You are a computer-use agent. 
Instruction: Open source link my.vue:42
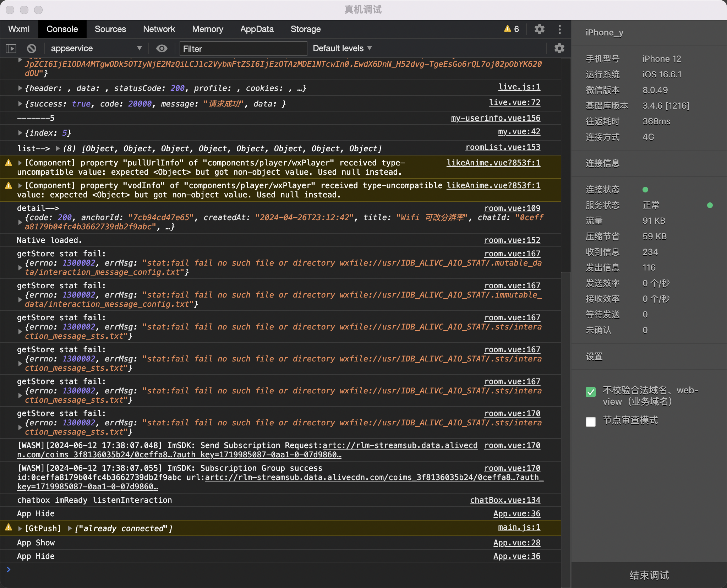click(x=519, y=132)
